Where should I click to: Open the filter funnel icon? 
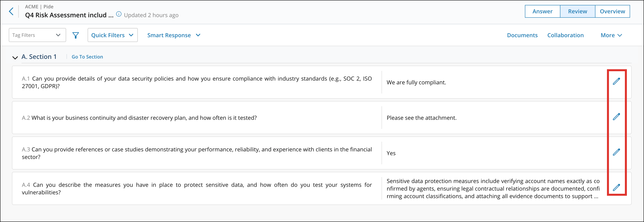click(76, 35)
